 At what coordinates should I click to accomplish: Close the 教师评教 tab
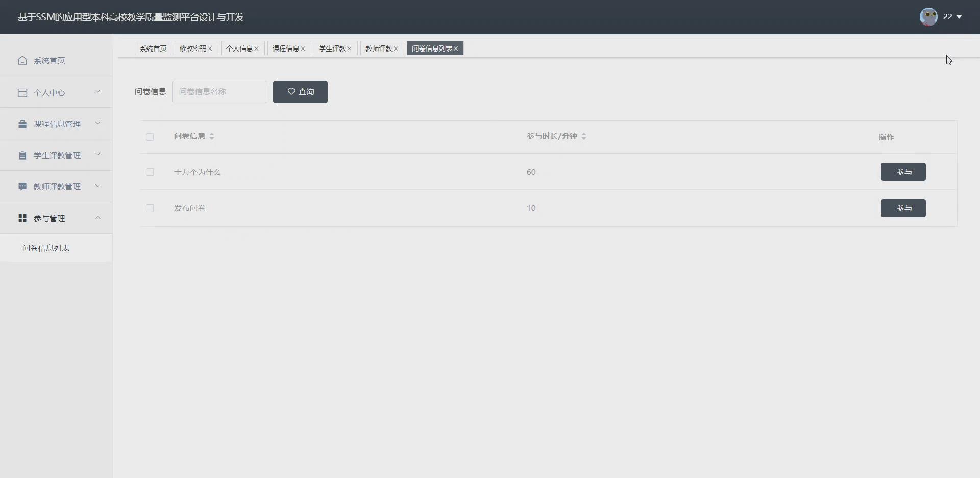coord(397,49)
